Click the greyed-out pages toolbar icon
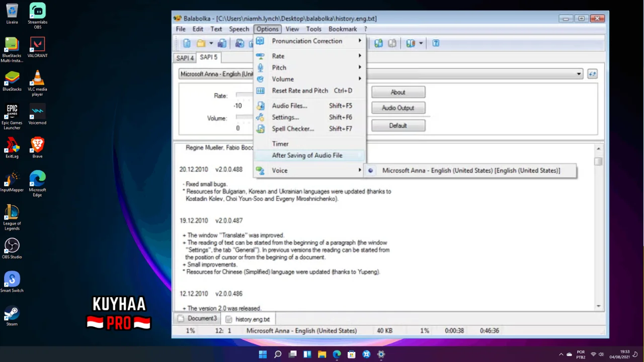This screenshot has width=644, height=362. [x=392, y=43]
